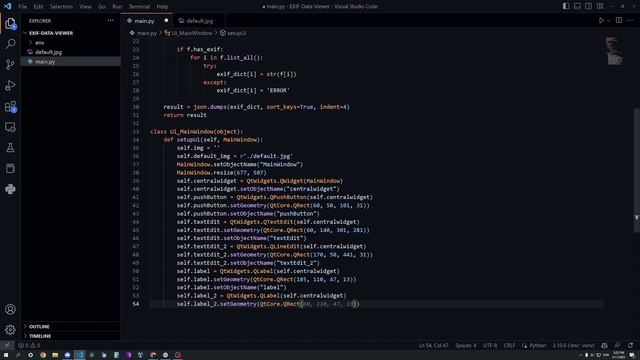640x360 pixels.
Task: Open the Run menu
Action: click(x=117, y=7)
